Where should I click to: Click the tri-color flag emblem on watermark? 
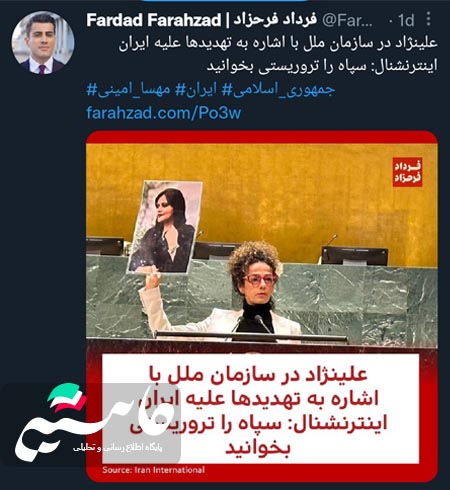[67, 396]
